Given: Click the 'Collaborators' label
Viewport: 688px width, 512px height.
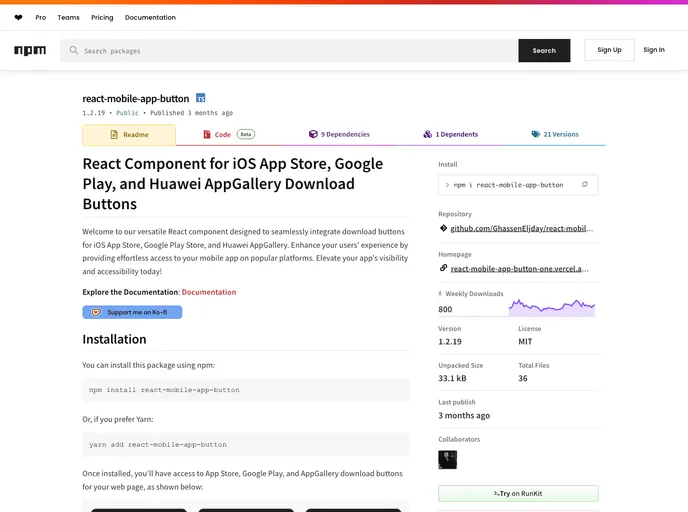Looking at the screenshot, I should point(459,439).
